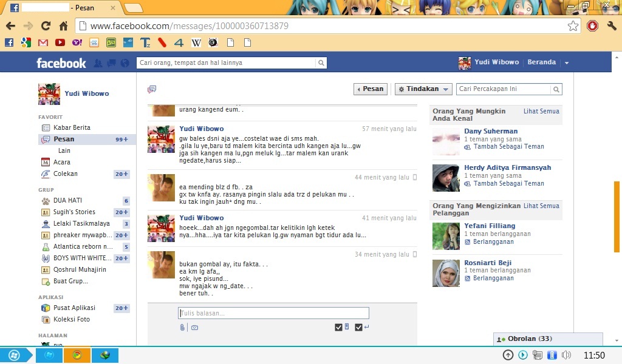Image resolution: width=622 pixels, height=364 pixels.
Task: Open the Sugih's Stories group
Action: pyautogui.click(x=74, y=212)
